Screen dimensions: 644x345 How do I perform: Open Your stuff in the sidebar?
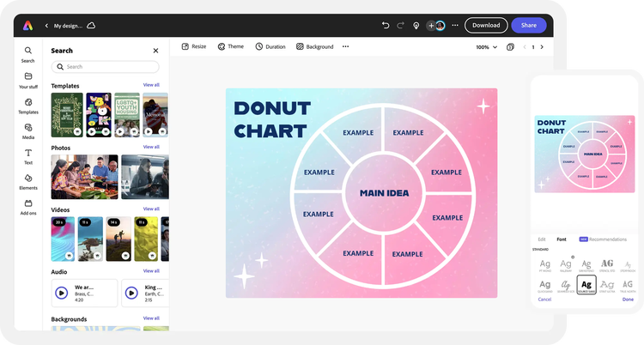28,81
